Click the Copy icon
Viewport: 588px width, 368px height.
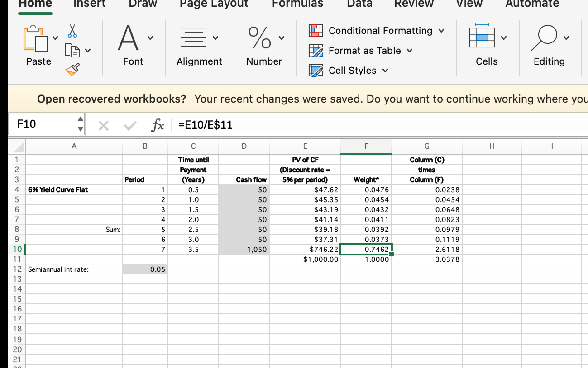[x=72, y=50]
